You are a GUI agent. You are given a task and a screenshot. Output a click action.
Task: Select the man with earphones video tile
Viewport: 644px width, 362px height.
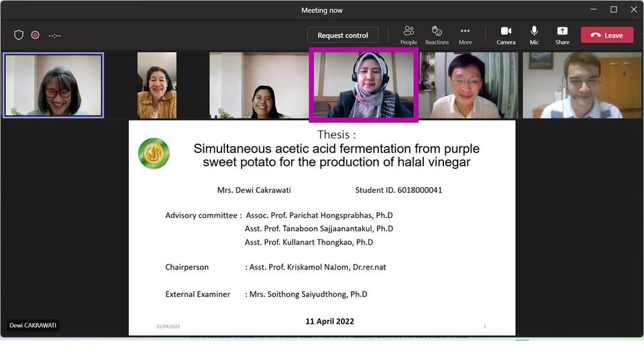point(582,85)
